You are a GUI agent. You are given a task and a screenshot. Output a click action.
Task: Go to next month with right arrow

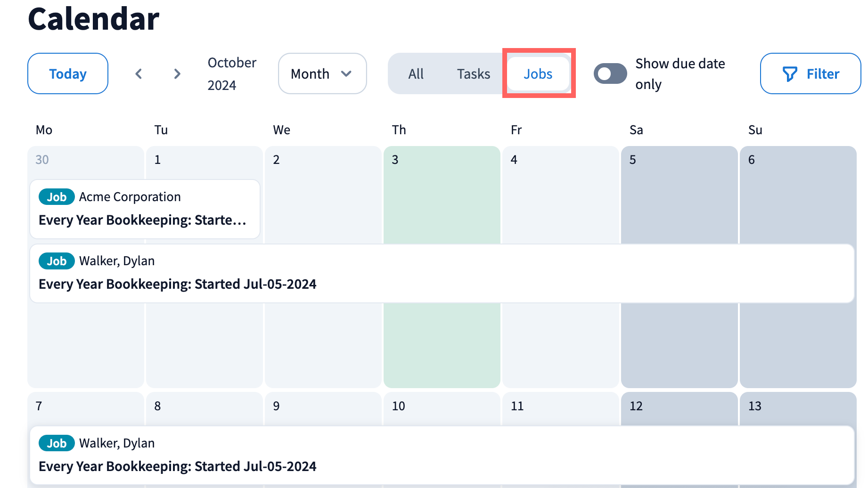pos(177,74)
